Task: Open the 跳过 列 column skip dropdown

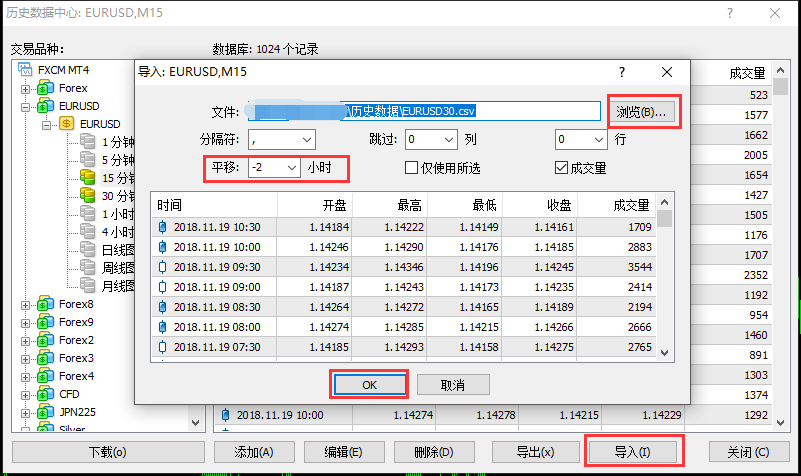Action: click(449, 140)
